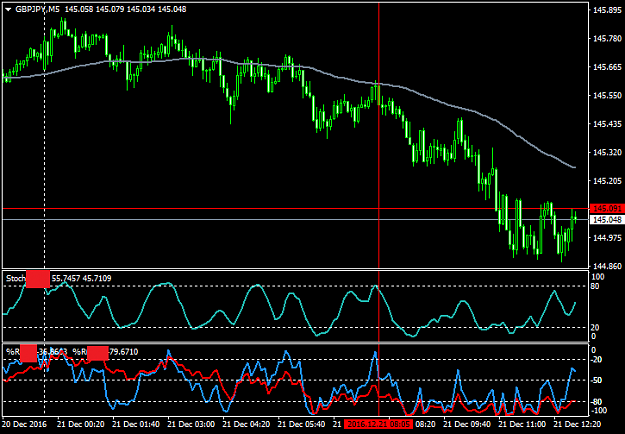Open the chart menu triangle beside GBPJPY,M5
Image resolution: width=625 pixels, height=434 pixels.
coord(8,9)
